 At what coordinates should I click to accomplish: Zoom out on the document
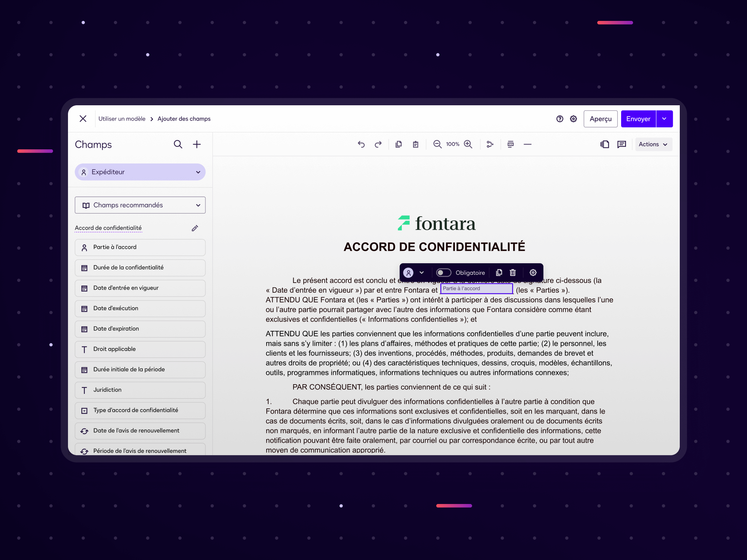[437, 144]
